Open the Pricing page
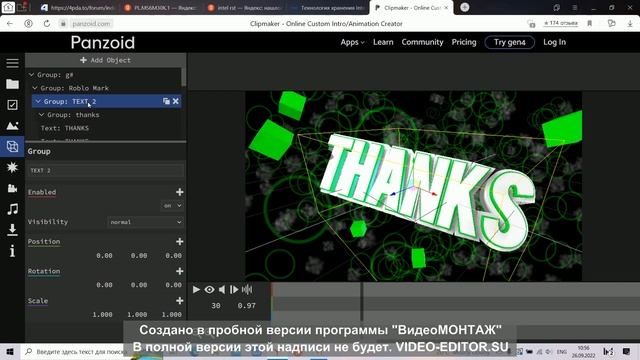 [x=464, y=42]
